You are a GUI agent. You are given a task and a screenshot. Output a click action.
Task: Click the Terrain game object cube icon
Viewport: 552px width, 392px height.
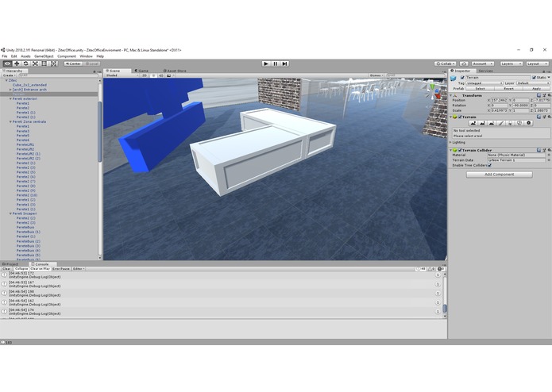pos(454,79)
